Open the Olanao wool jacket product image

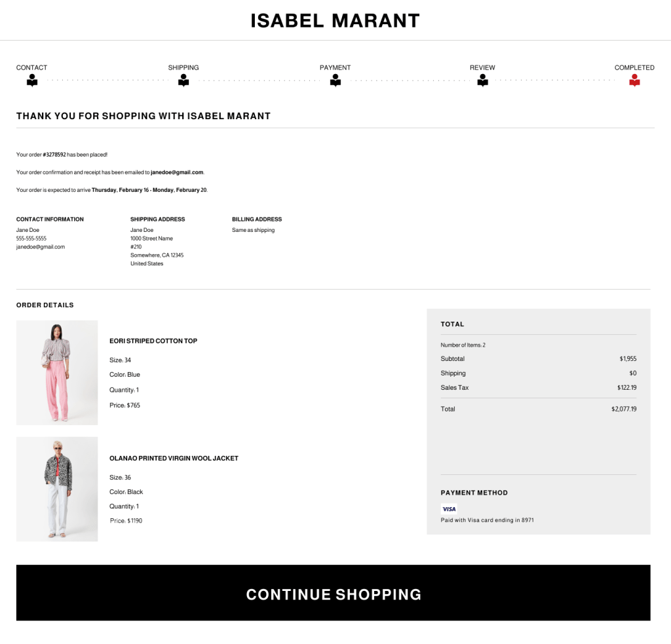(57, 489)
